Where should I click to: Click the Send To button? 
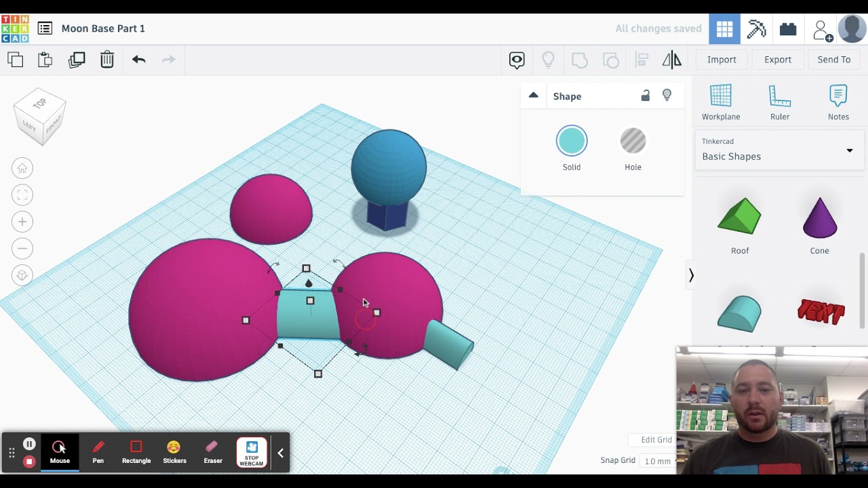pyautogui.click(x=834, y=60)
